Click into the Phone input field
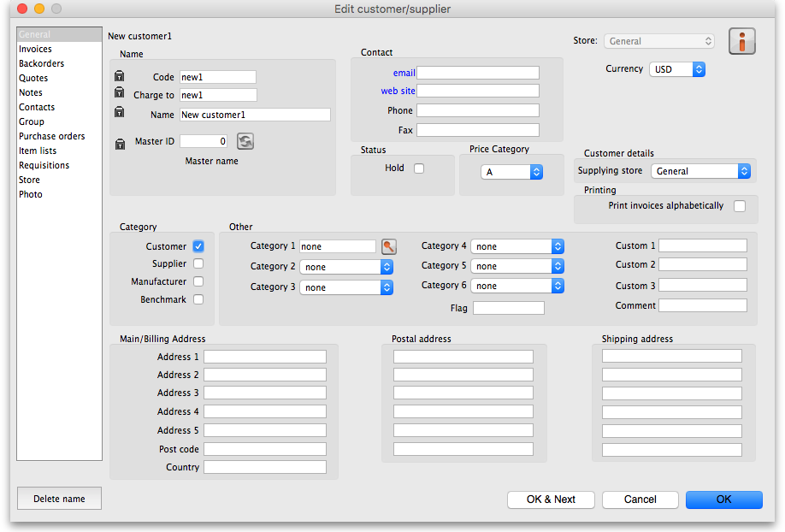 coord(478,110)
